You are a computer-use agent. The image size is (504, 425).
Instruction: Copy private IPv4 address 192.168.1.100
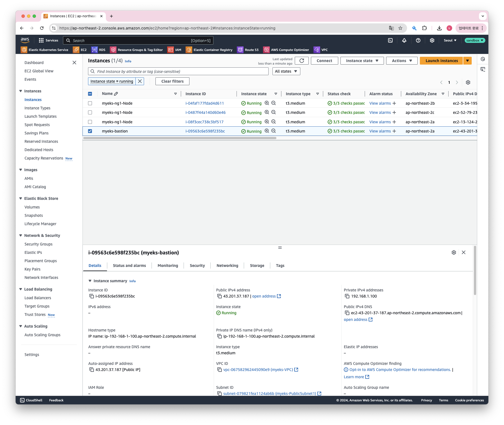pyautogui.click(x=347, y=296)
